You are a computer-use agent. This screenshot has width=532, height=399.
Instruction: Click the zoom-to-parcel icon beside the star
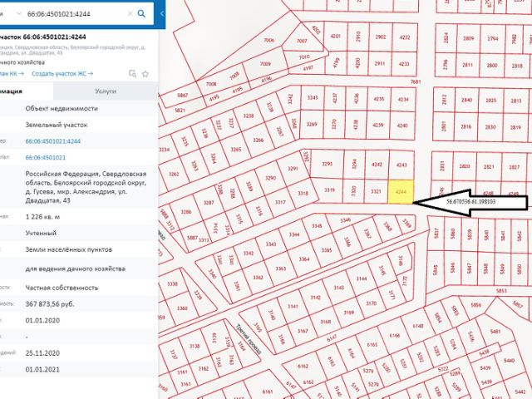point(133,74)
